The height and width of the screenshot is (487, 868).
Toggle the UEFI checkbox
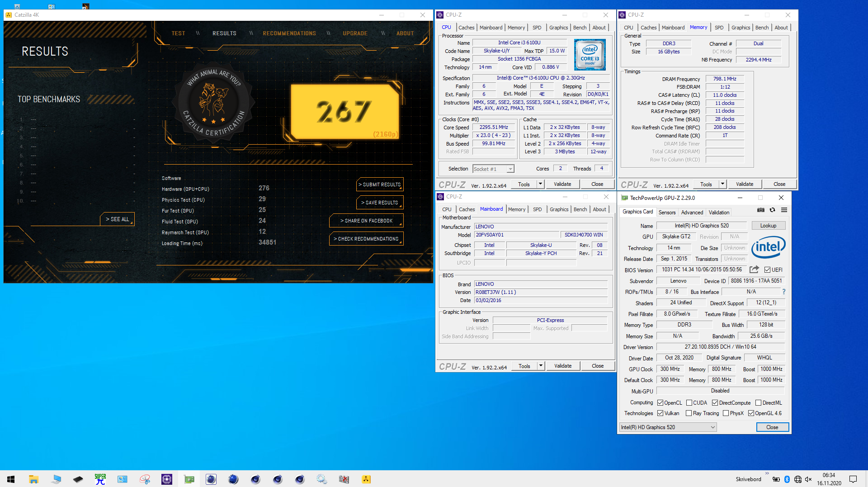point(767,270)
